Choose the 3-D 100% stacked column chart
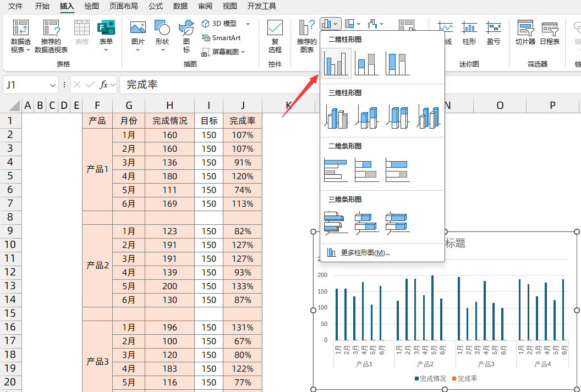The width and height of the screenshot is (581, 392). (x=398, y=117)
